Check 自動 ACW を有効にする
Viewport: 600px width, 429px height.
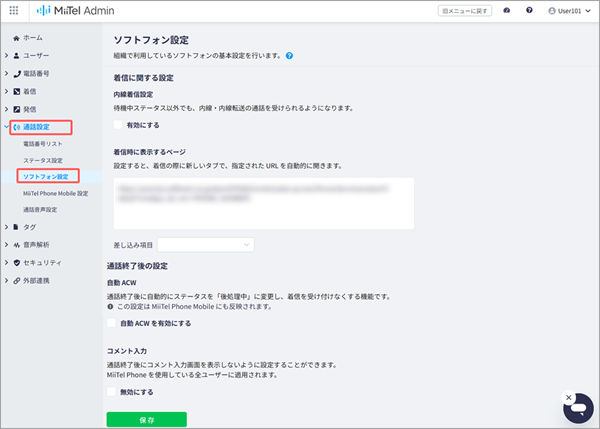point(111,323)
